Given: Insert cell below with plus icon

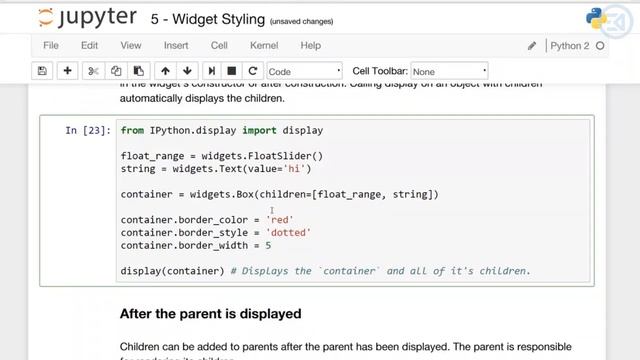Looking at the screenshot, I should (67, 71).
